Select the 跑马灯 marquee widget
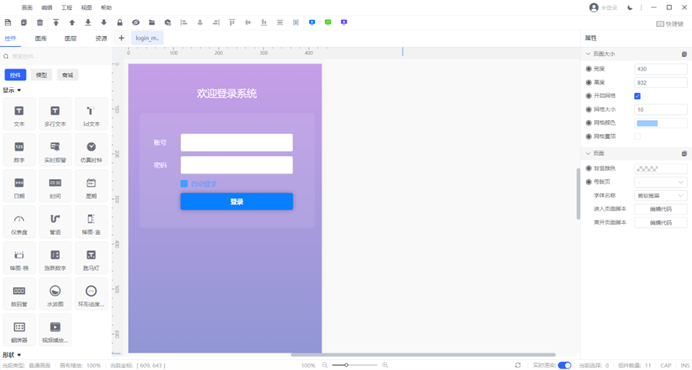Screen dimensions: 692x370 91,258
